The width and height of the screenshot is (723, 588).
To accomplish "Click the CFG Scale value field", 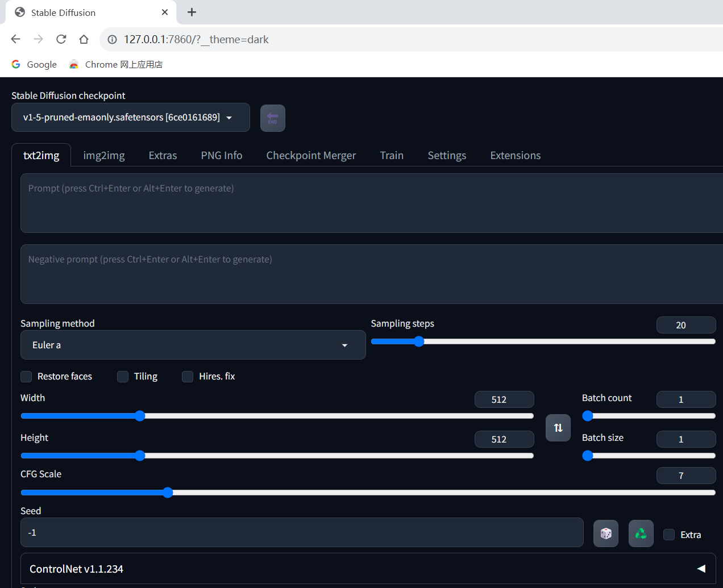I will coord(686,476).
